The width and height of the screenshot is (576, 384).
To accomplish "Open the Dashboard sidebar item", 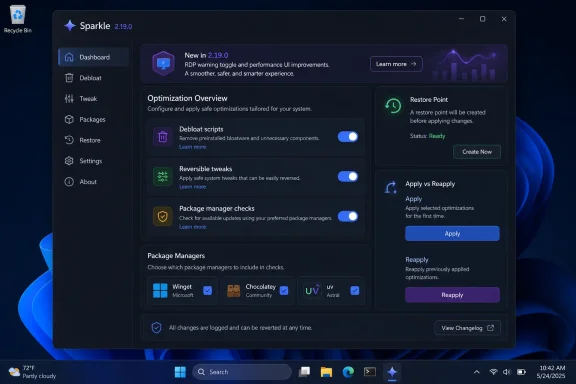I will tap(94, 57).
